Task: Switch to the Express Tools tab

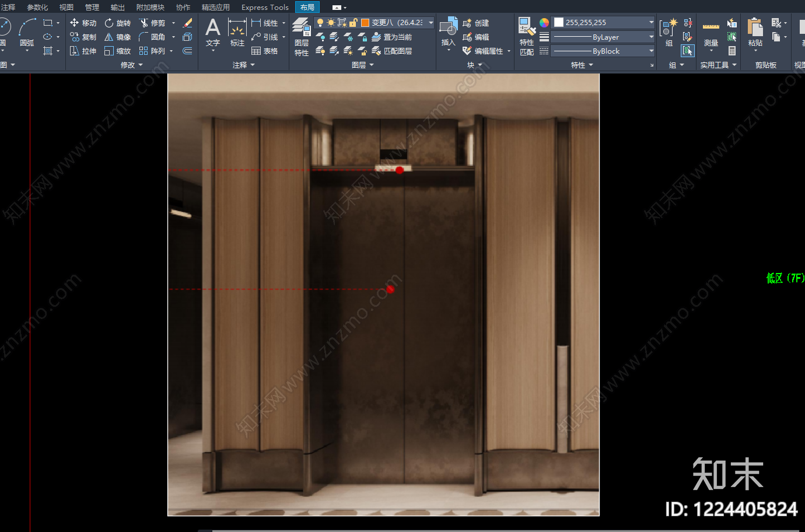Action: (265, 7)
